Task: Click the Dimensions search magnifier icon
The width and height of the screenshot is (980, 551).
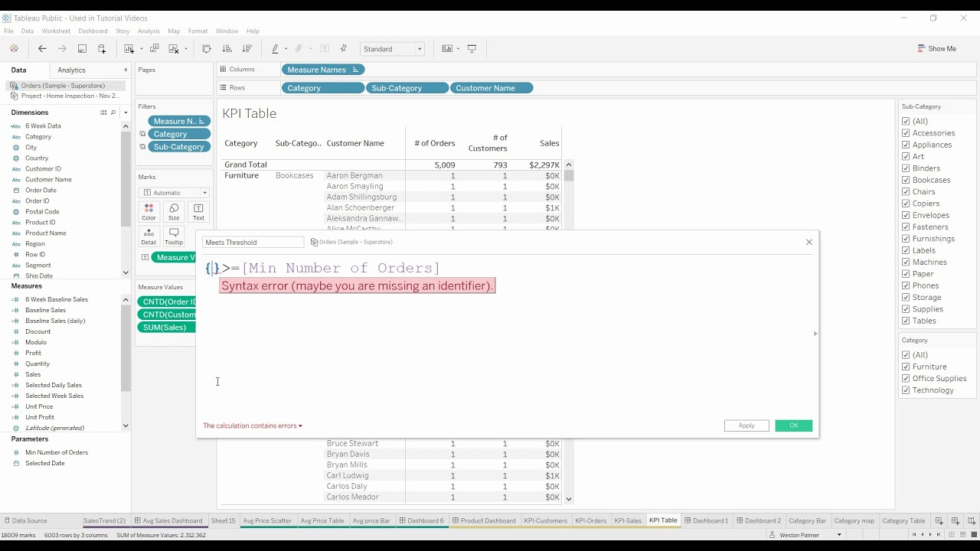Action: 113,112
